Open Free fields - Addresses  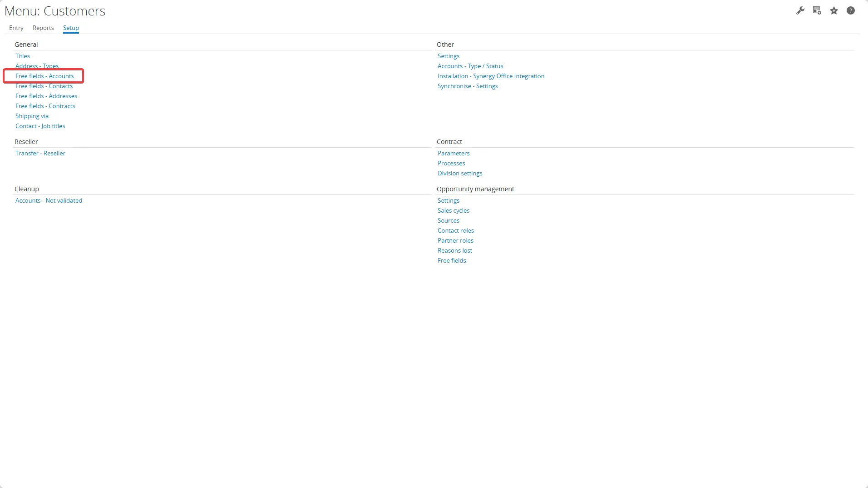coord(46,96)
